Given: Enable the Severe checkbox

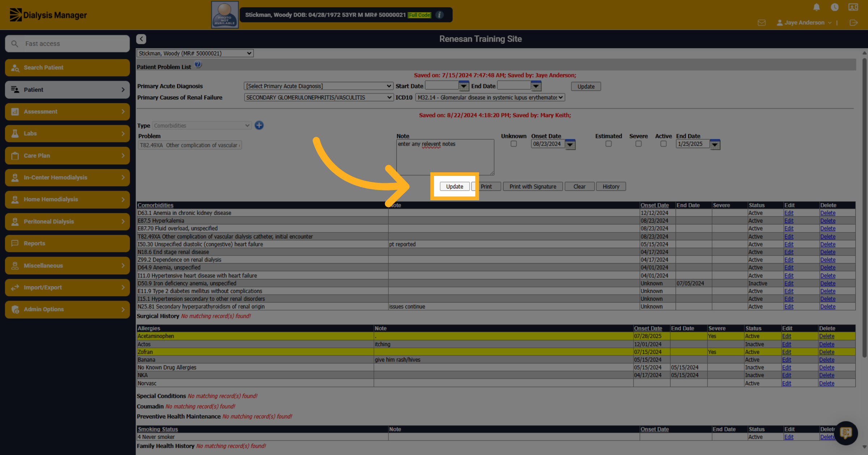Looking at the screenshot, I should click(638, 144).
